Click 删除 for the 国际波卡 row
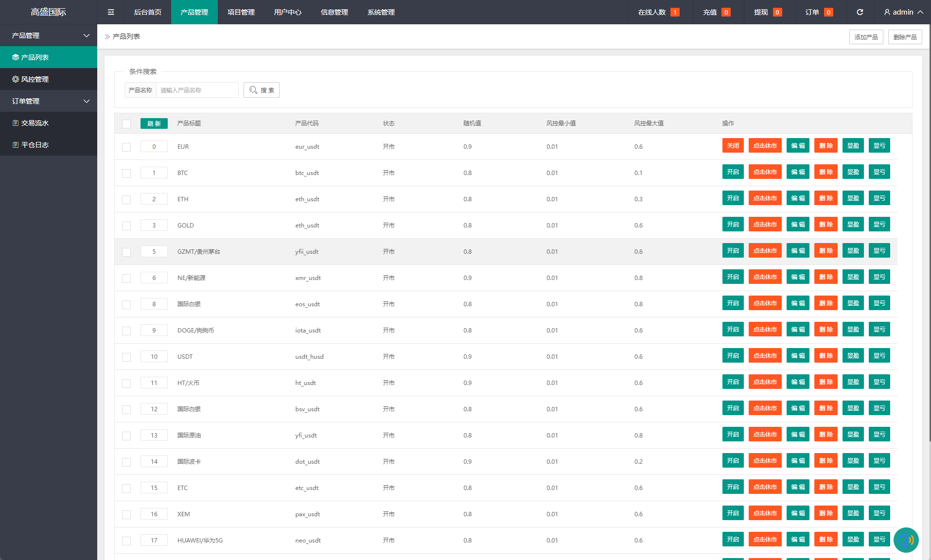The height and width of the screenshot is (560, 931). pyautogui.click(x=826, y=460)
